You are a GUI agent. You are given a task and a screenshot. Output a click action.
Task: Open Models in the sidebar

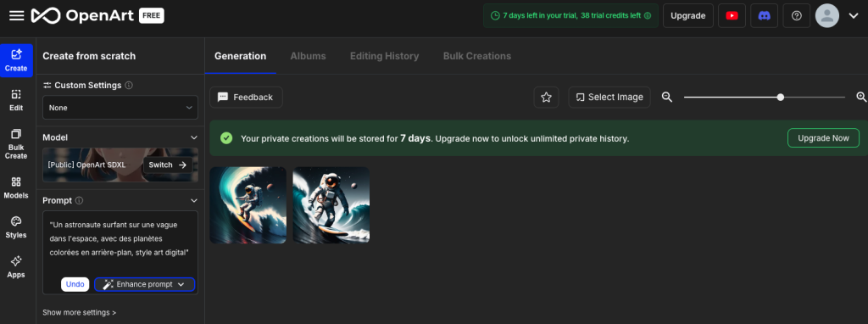[x=16, y=187]
